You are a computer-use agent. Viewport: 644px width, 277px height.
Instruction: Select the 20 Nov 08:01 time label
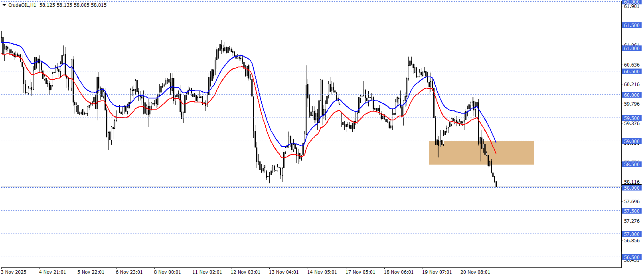pyautogui.click(x=475, y=272)
